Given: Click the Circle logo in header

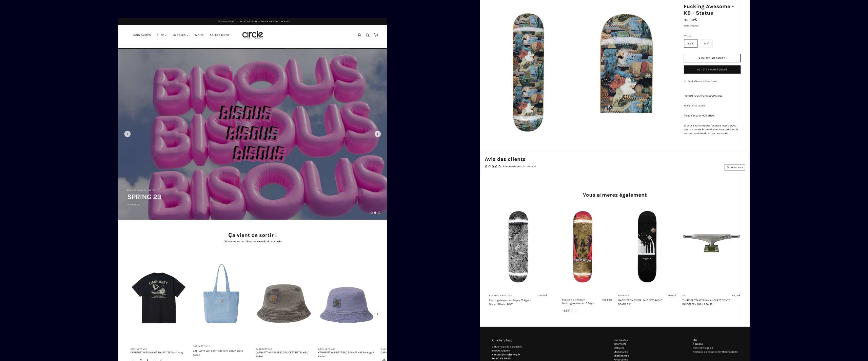Looking at the screenshot, I should click(253, 35).
